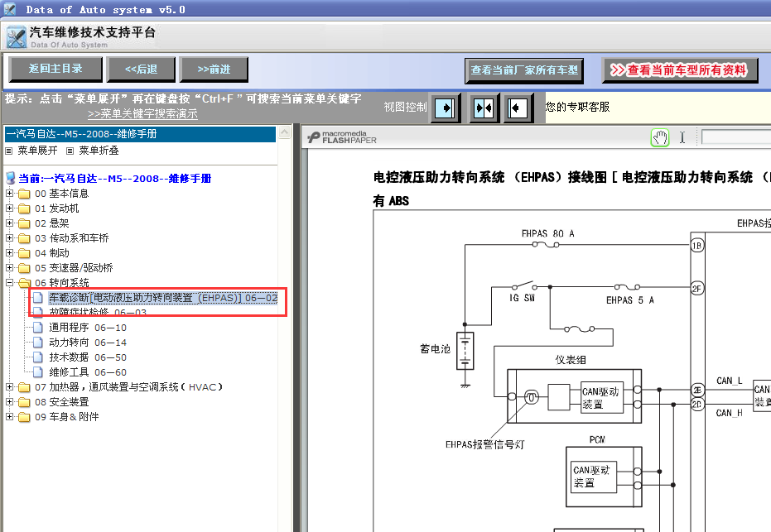Click the 03 传动系和车桥 label
The width and height of the screenshot is (771, 532).
coord(72,238)
